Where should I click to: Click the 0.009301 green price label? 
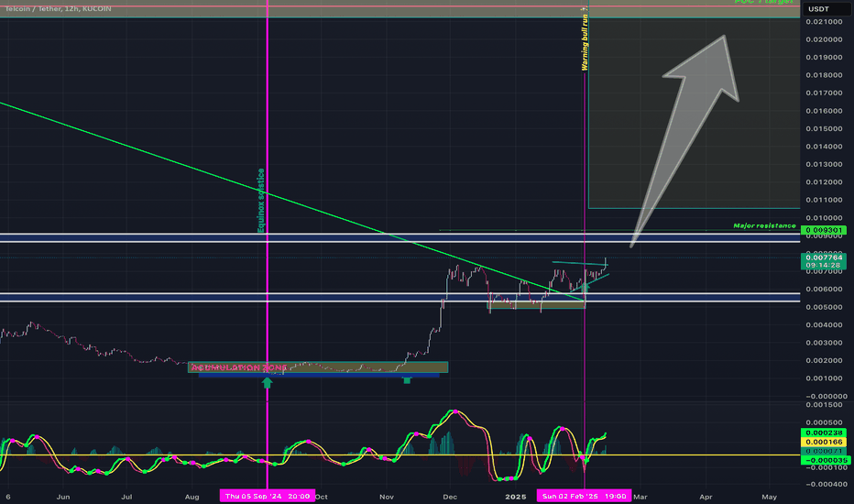[x=824, y=231]
